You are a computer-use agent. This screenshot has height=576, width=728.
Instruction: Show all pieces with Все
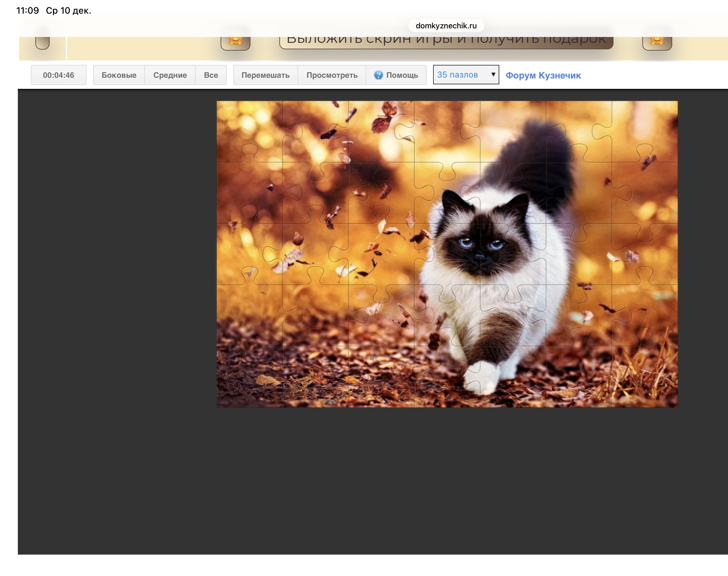(211, 75)
